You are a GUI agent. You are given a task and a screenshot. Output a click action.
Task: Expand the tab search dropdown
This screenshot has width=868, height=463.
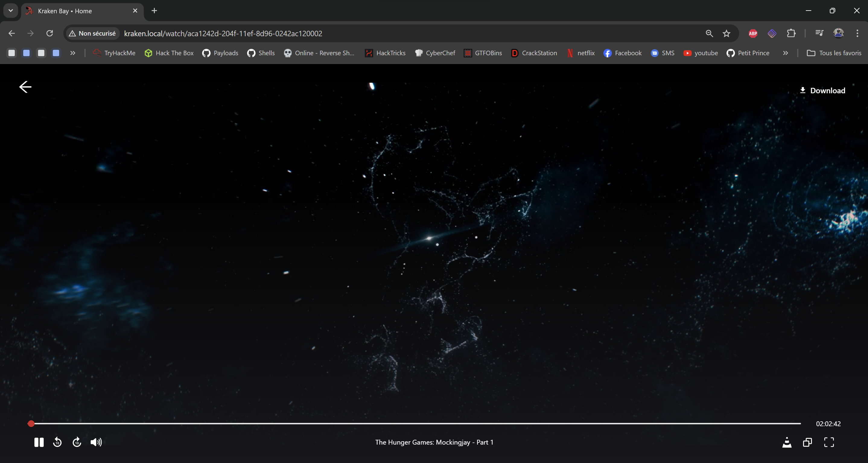click(x=11, y=11)
